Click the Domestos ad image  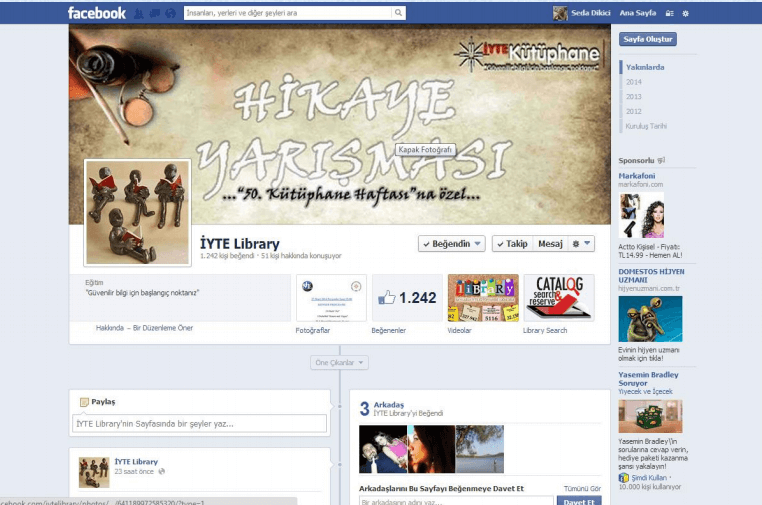[x=650, y=319]
